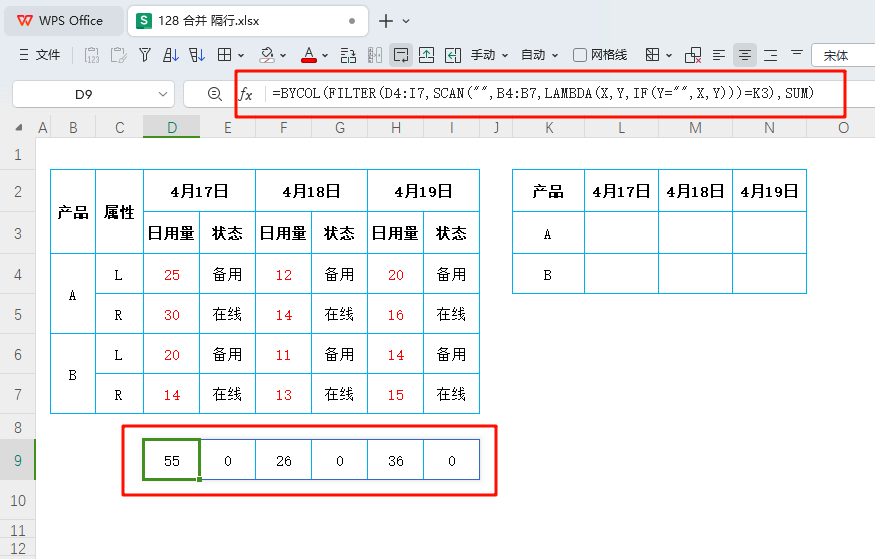Open the 手动 dropdown

pyautogui.click(x=489, y=55)
